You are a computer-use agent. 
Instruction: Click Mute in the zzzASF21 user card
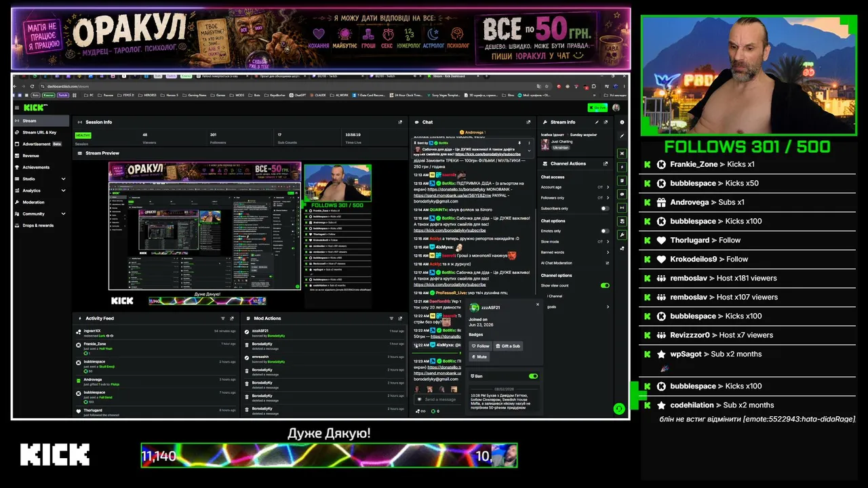tap(479, 357)
